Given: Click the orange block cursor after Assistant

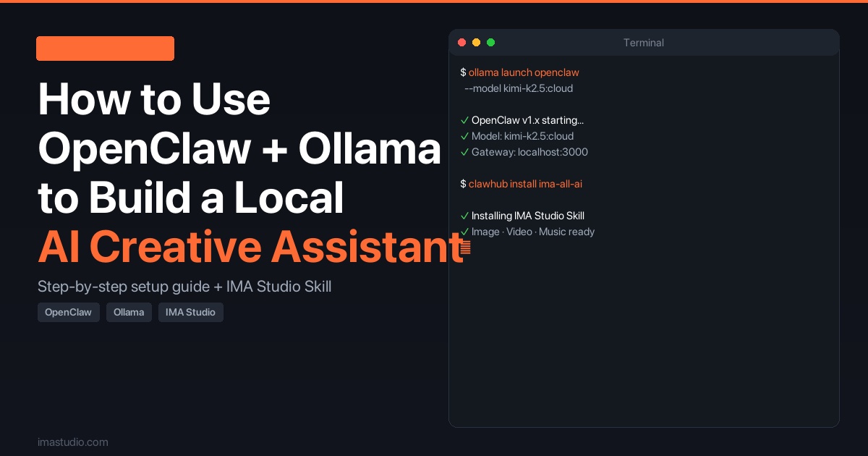Looking at the screenshot, I should pyautogui.click(x=465, y=248).
